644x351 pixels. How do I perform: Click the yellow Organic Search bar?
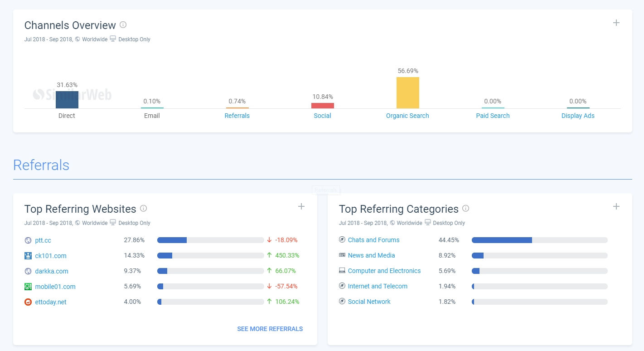point(407,93)
